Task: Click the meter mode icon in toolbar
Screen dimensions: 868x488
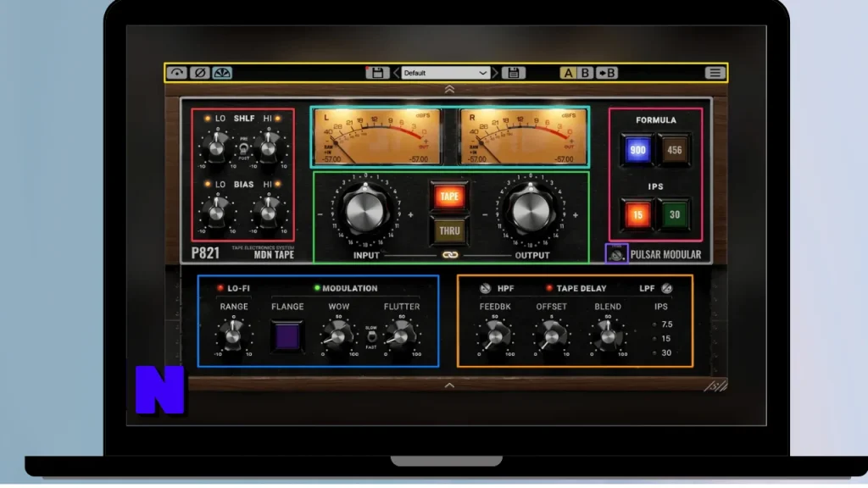Action: coord(222,73)
